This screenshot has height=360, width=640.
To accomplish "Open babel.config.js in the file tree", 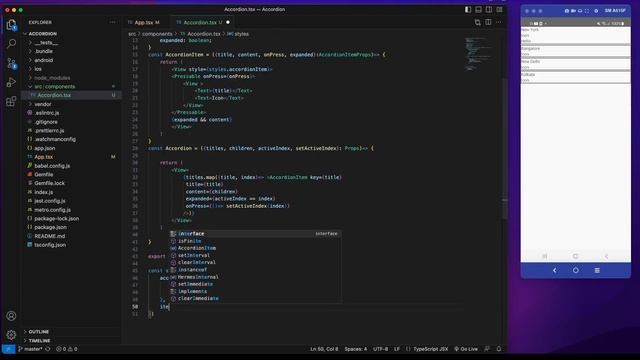I will [x=52, y=166].
